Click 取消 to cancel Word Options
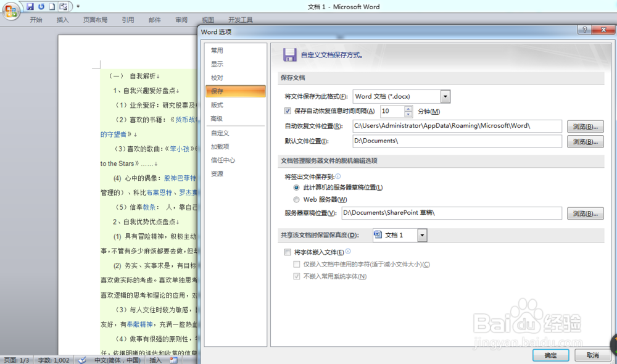 point(592,355)
